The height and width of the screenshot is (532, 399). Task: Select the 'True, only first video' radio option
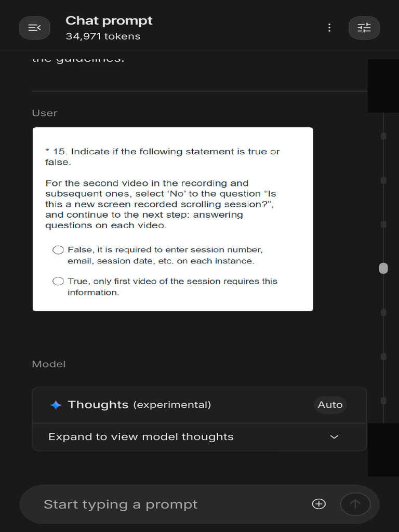point(58,281)
